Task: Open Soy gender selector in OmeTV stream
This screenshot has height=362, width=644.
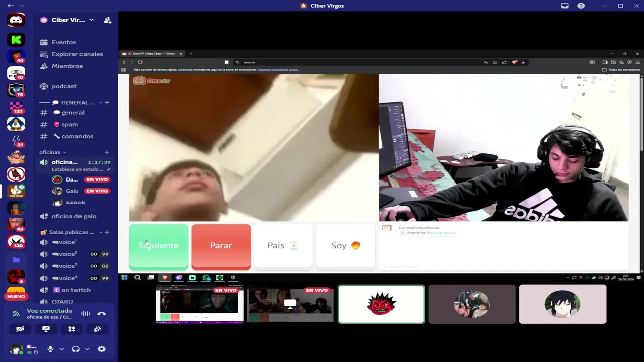Action: pyautogui.click(x=346, y=246)
